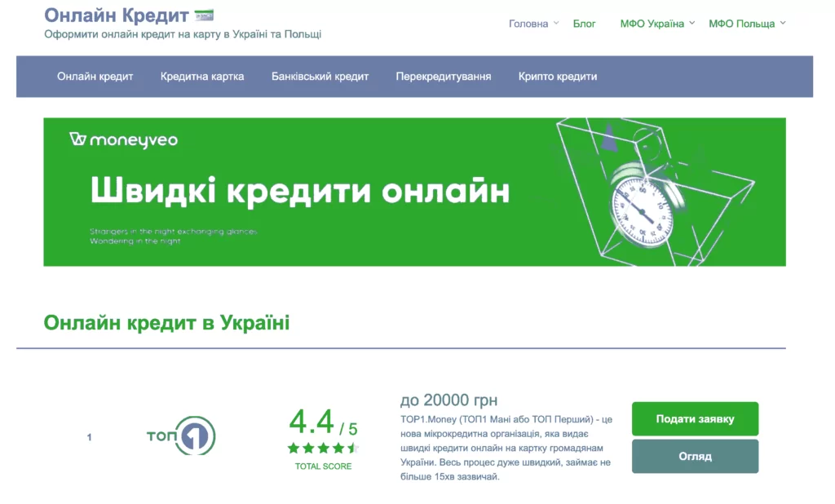
Task: Click the Онлайн Кредит site title
Action: (116, 15)
